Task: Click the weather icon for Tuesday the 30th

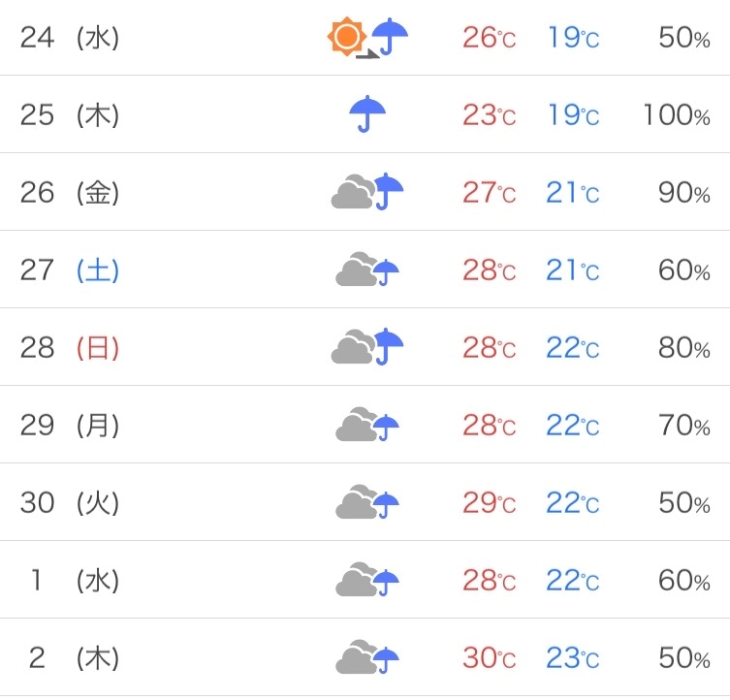Action: pos(367,502)
